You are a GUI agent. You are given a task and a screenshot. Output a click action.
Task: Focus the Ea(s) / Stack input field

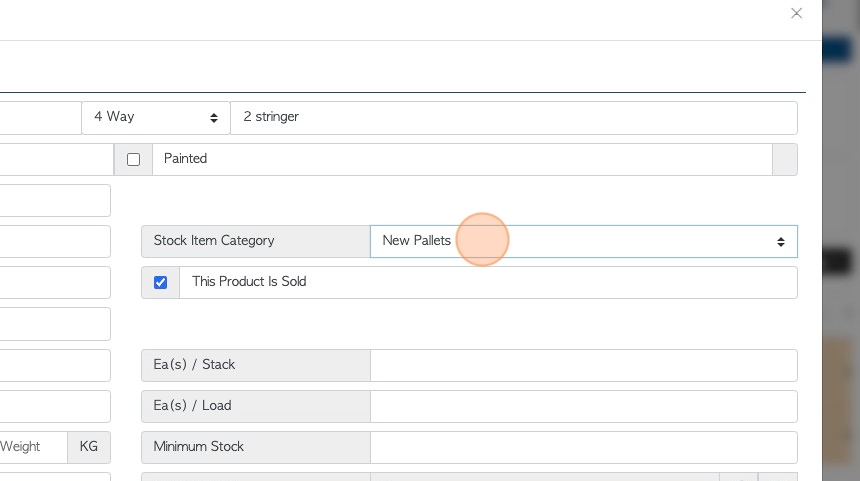[x=584, y=365]
